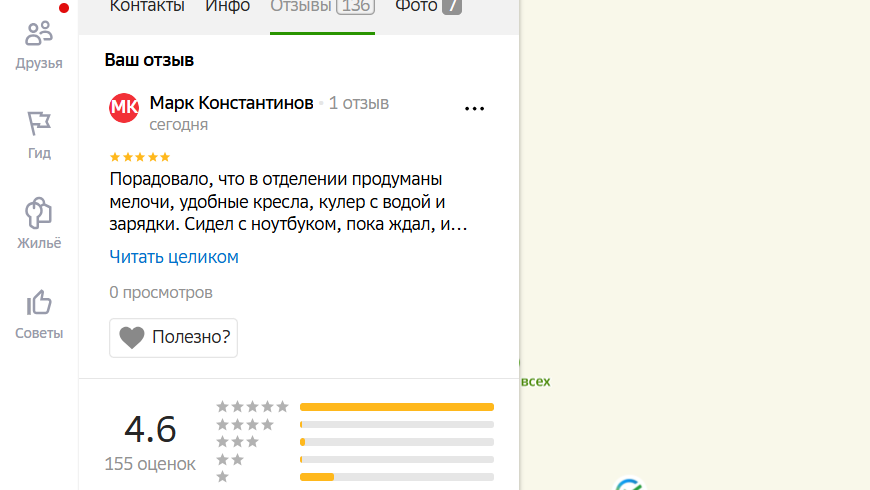Click the 4.6 overall rating value
This screenshot has height=490, width=870.
coord(150,429)
